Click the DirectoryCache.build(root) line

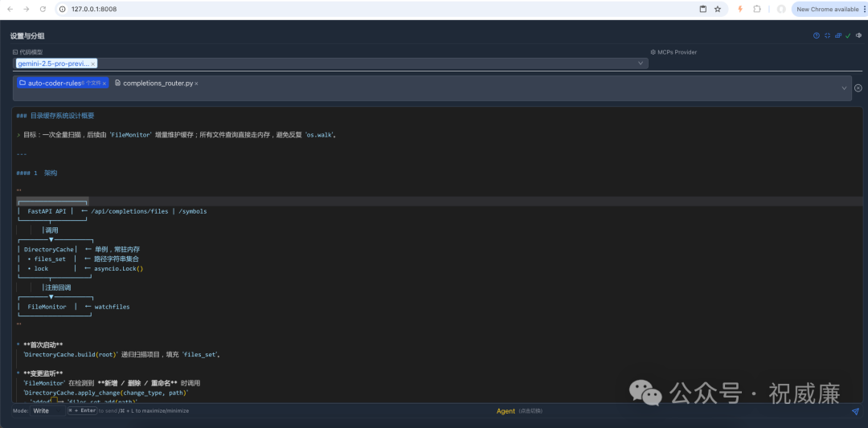122,354
